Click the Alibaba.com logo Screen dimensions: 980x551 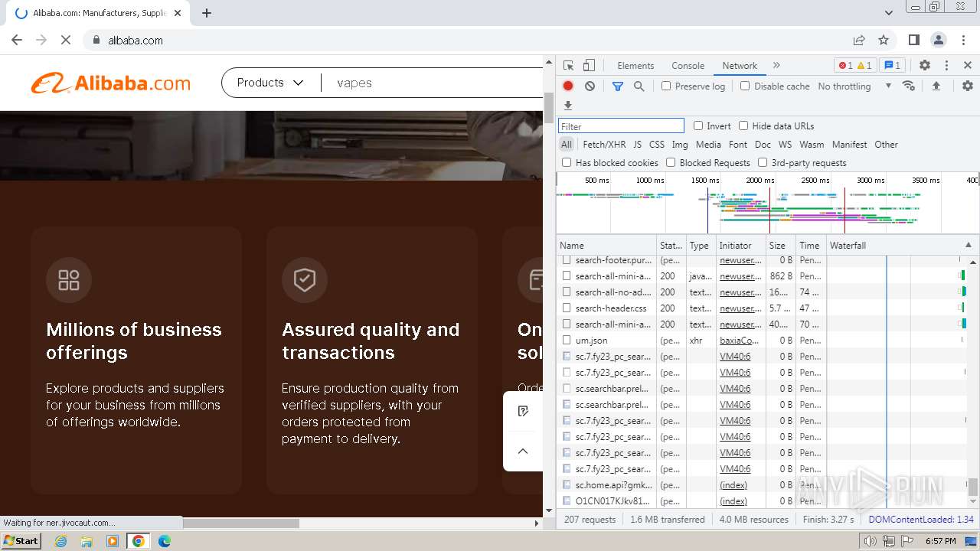[x=111, y=83]
